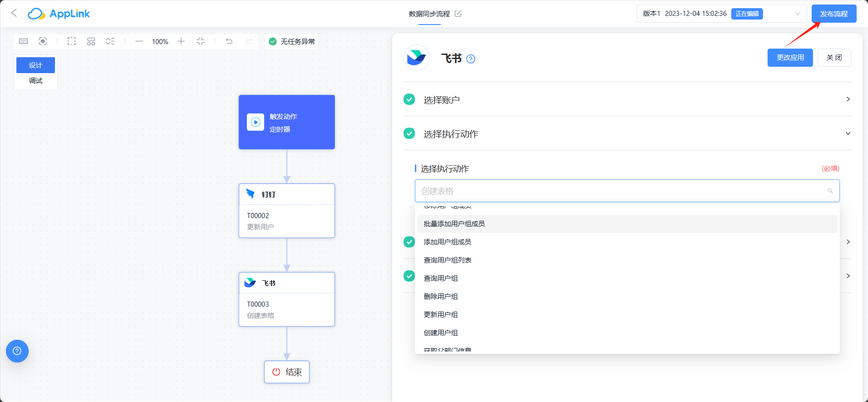The image size is (868, 402).
Task: Open the version selector dropdown
Action: [x=721, y=14]
